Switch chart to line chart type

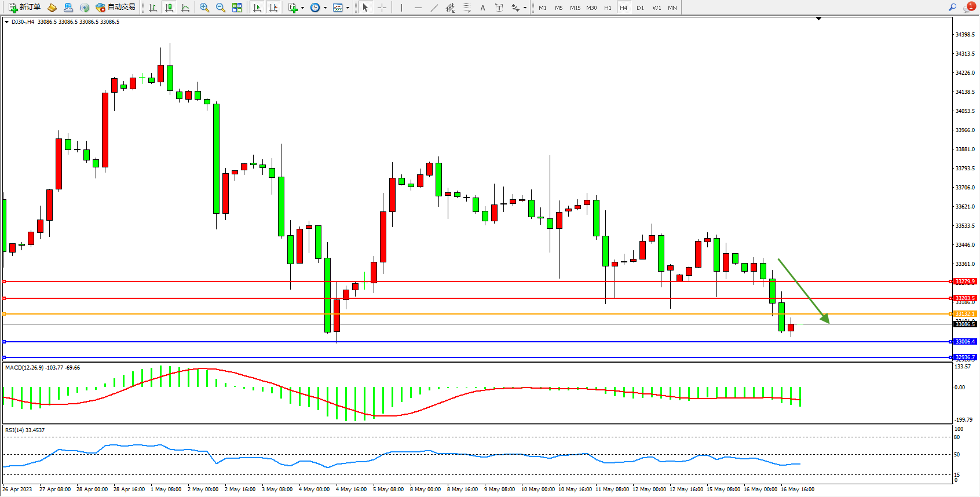185,8
